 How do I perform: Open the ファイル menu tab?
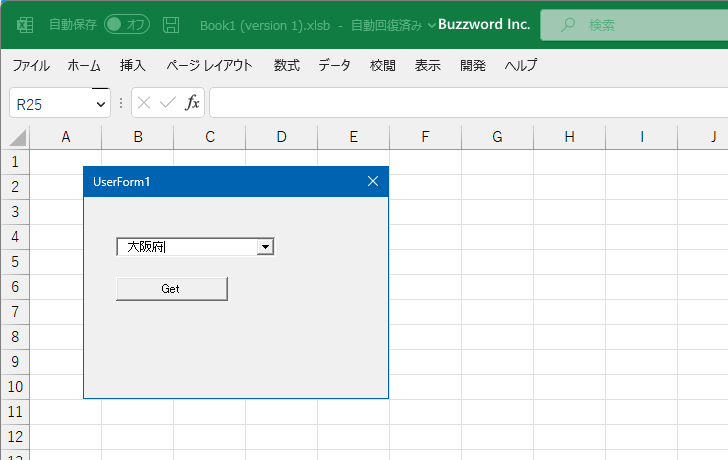pos(31,65)
